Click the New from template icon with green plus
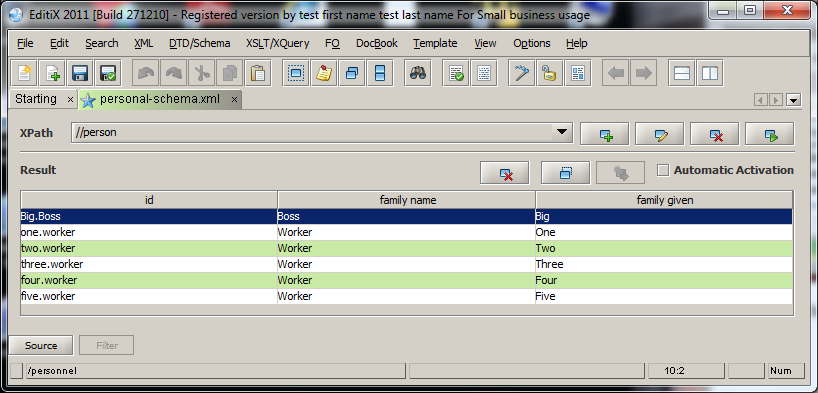818x393 pixels. (x=52, y=73)
